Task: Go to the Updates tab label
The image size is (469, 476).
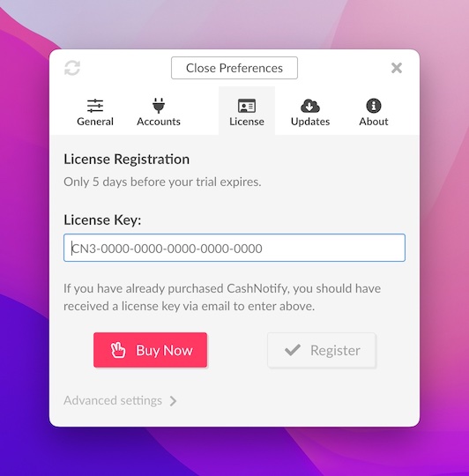Action: 310,122
